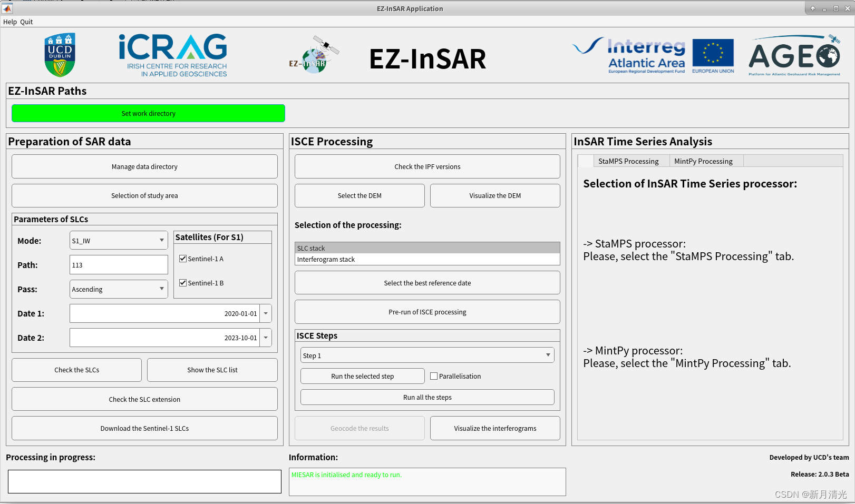Click Visualize the interferograms button
This screenshot has height=504, width=855.
click(495, 428)
